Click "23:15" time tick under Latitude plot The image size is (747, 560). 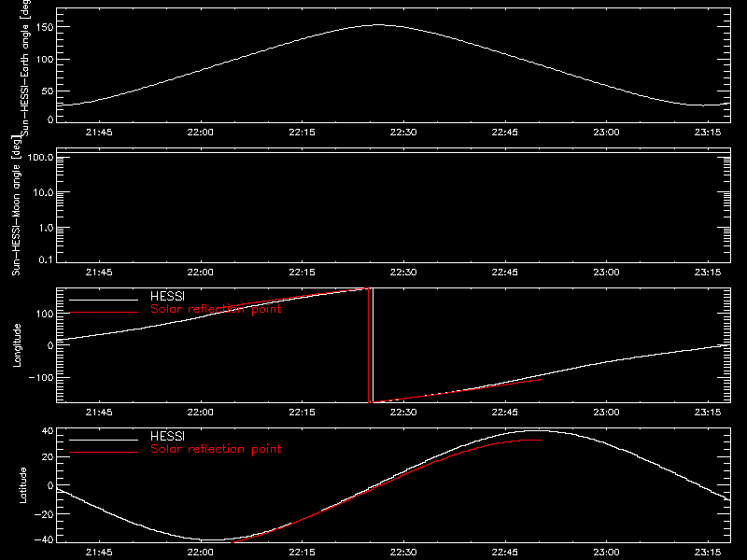click(x=708, y=553)
